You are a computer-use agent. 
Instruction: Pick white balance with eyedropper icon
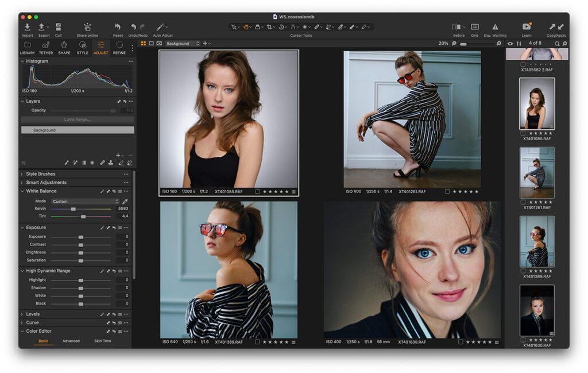125,202
